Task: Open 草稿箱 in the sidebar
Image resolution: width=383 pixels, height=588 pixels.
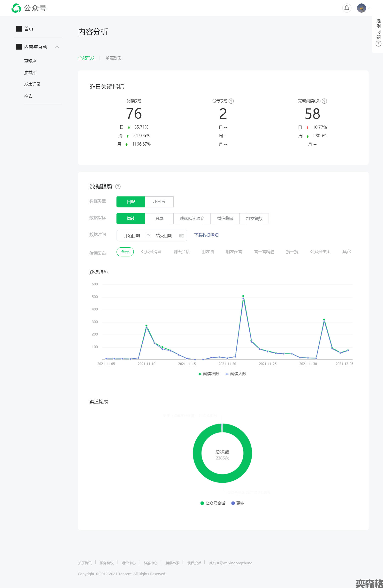Action: click(30, 61)
